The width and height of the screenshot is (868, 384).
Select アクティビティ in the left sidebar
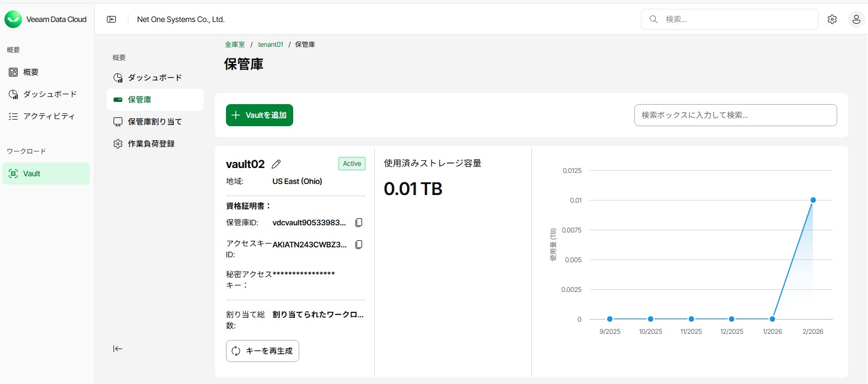pos(48,116)
